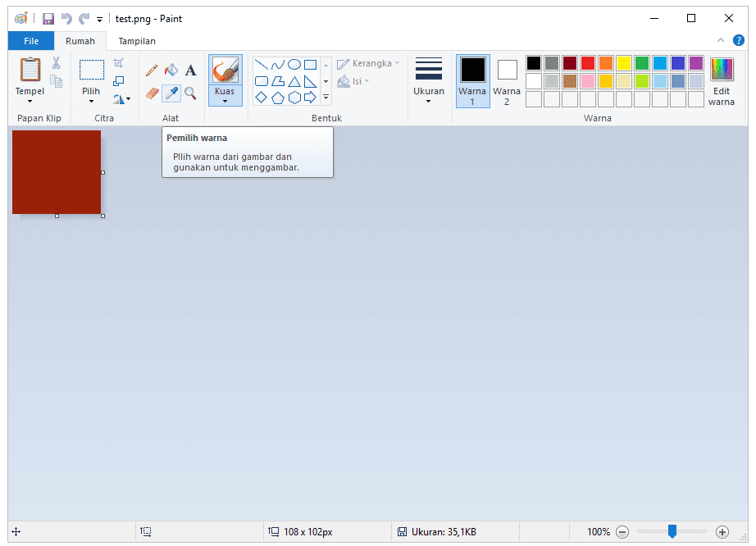Screen dimensions: 756x546
Task: Click the Save icon in title bar
Action: pyautogui.click(x=48, y=19)
